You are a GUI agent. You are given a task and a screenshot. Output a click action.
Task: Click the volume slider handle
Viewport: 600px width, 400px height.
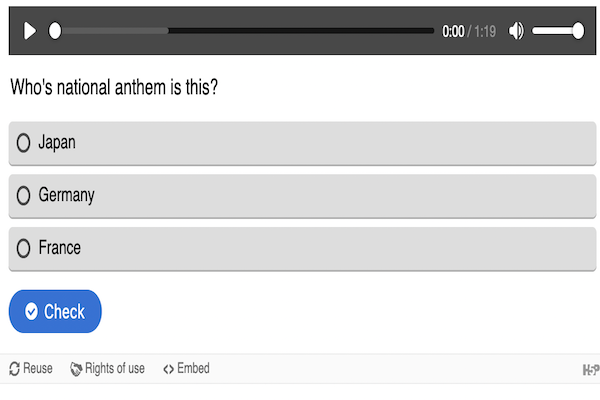[578, 31]
